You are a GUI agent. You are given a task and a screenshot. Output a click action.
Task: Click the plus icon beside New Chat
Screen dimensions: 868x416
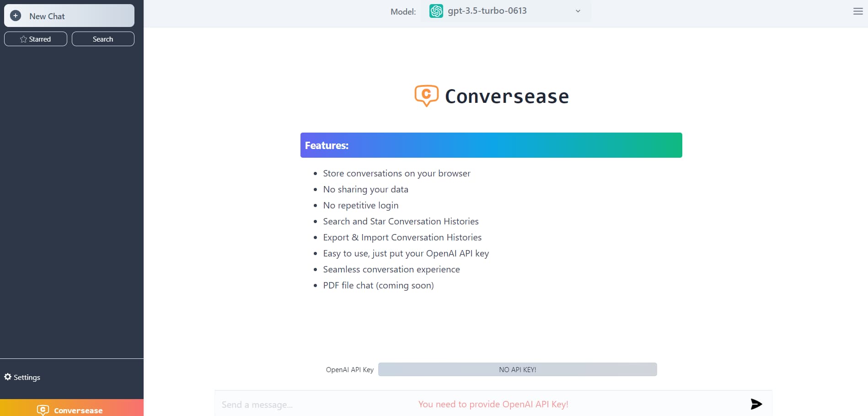[x=16, y=16]
